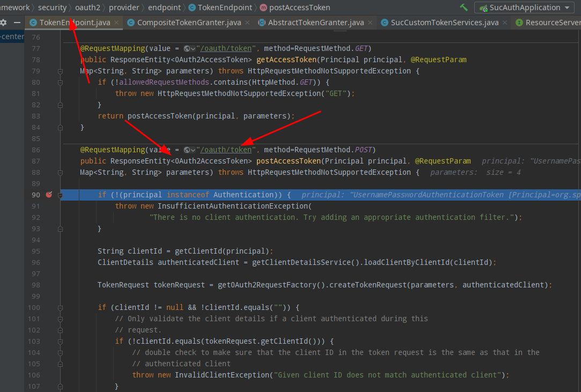Click the postAccessToken method declaration name
581x392 pixels.
tap(289, 161)
